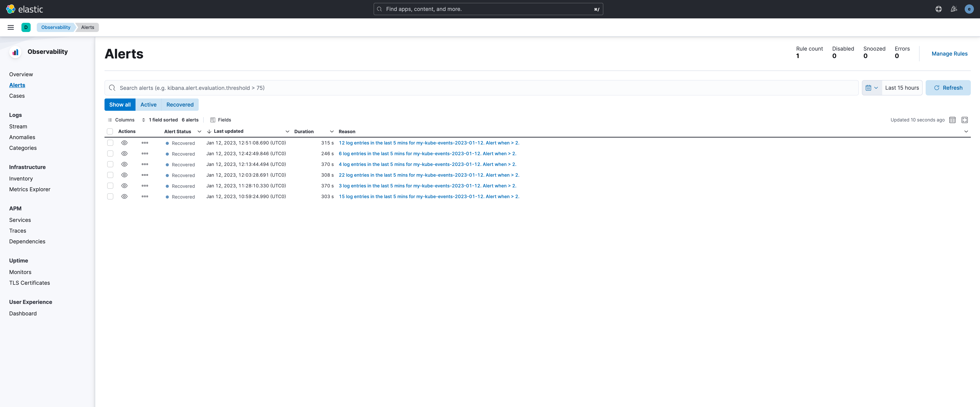The height and width of the screenshot is (407, 980).
Task: Open the Alert Status column dropdown
Action: (x=199, y=131)
